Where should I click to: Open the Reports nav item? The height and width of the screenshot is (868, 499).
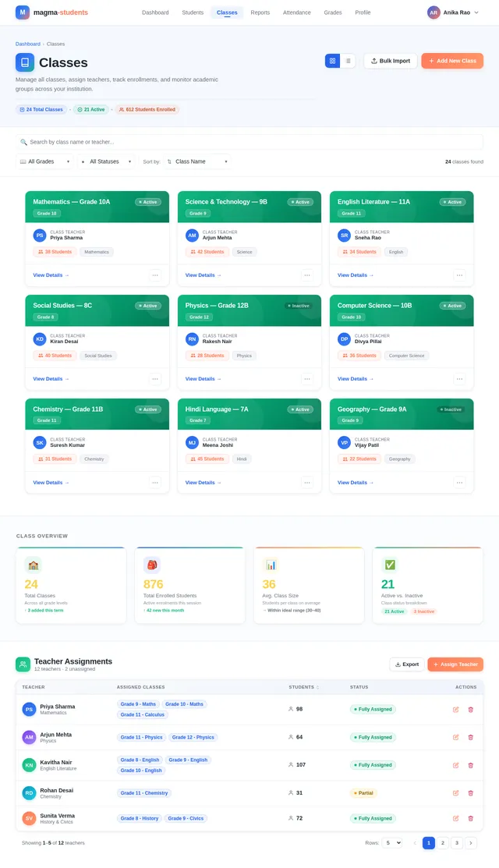260,12
